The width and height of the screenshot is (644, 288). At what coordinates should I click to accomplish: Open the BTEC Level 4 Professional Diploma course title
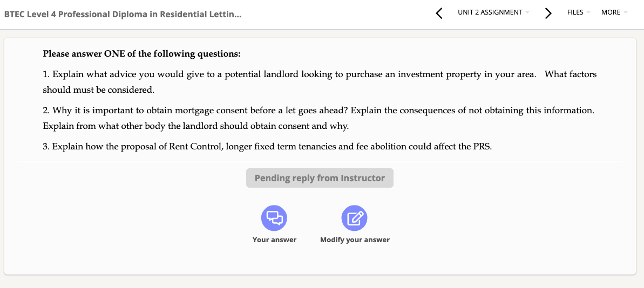[123, 15]
